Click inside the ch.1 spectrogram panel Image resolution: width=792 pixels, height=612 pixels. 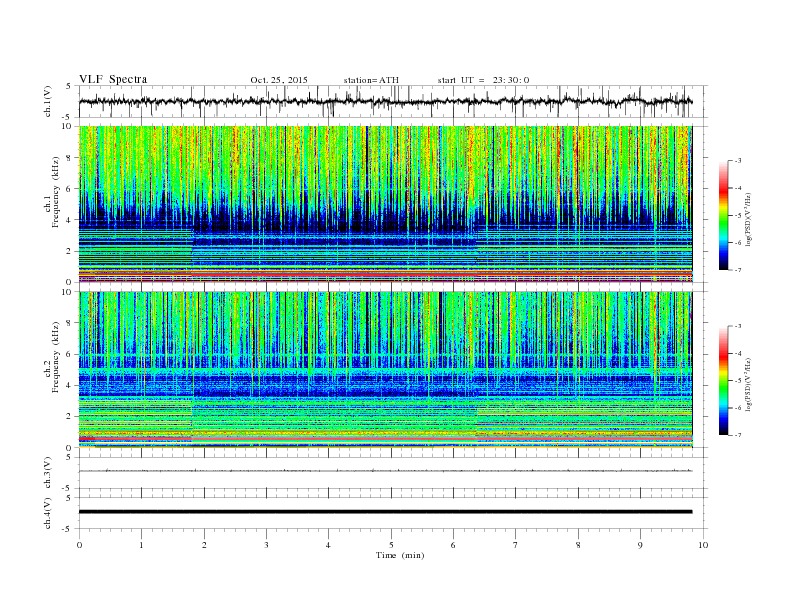point(385,204)
